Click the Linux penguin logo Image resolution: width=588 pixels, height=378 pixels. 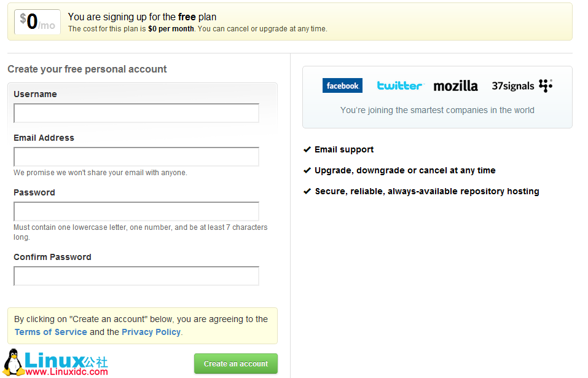click(13, 362)
